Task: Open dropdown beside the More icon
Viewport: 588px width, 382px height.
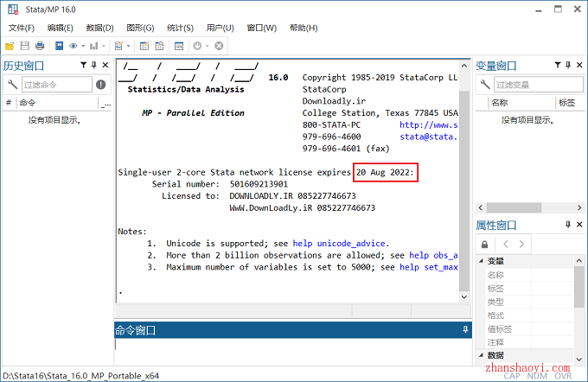Action: (207, 46)
